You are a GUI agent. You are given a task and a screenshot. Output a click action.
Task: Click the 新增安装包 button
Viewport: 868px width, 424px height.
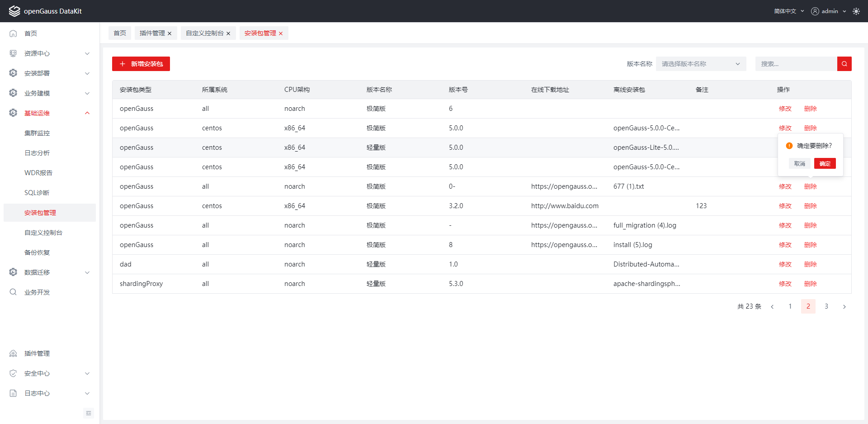pyautogui.click(x=141, y=64)
